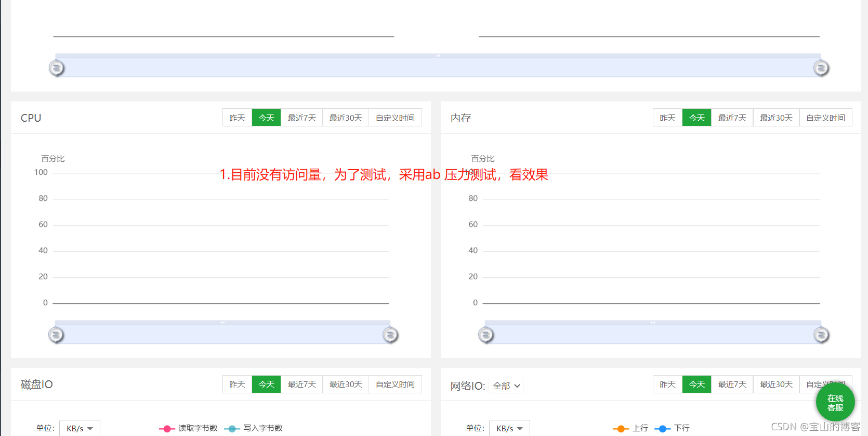The width and height of the screenshot is (868, 436).
Task: Select 最近7天 tab in 内存 panel
Action: point(732,118)
